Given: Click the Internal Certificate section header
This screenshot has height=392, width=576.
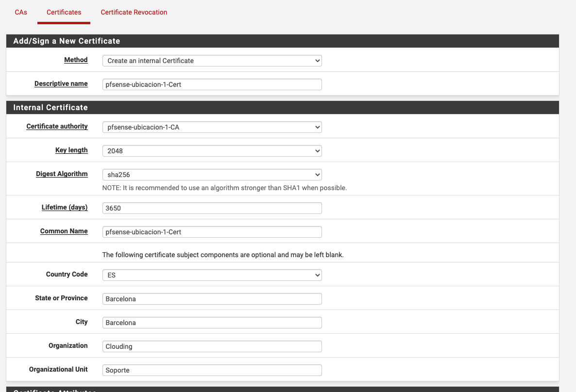Looking at the screenshot, I should click(x=283, y=108).
